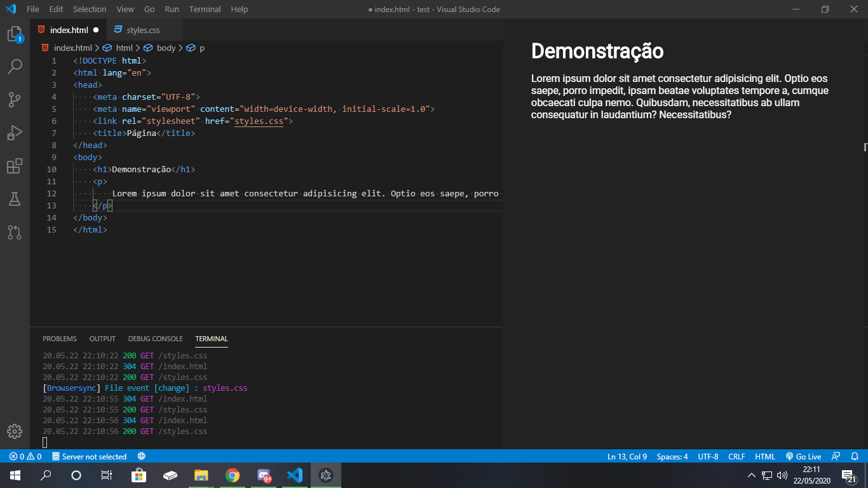Click the Demonstração heading in preview
The width and height of the screenshot is (868, 488).
click(x=597, y=51)
